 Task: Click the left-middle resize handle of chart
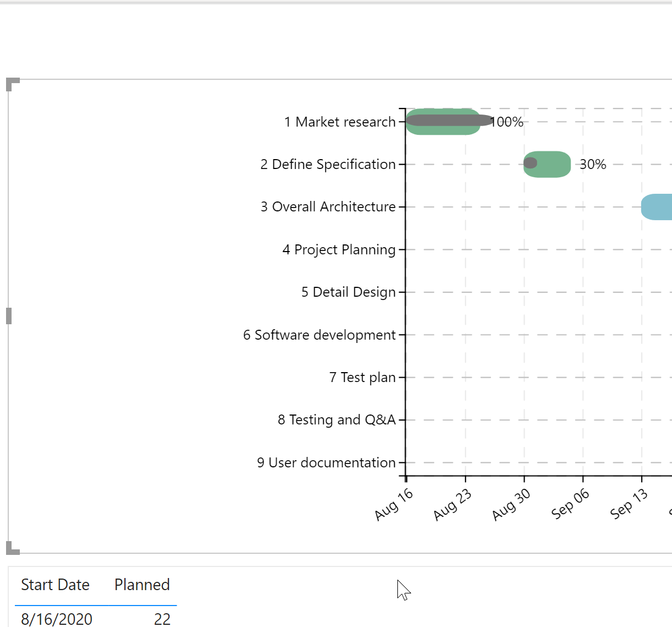[9, 316]
